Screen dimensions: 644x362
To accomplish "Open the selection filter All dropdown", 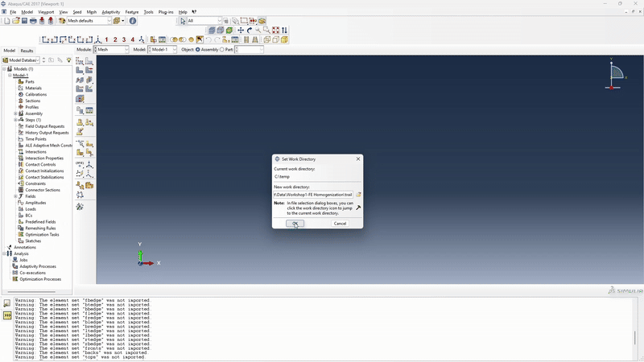I will (x=204, y=21).
